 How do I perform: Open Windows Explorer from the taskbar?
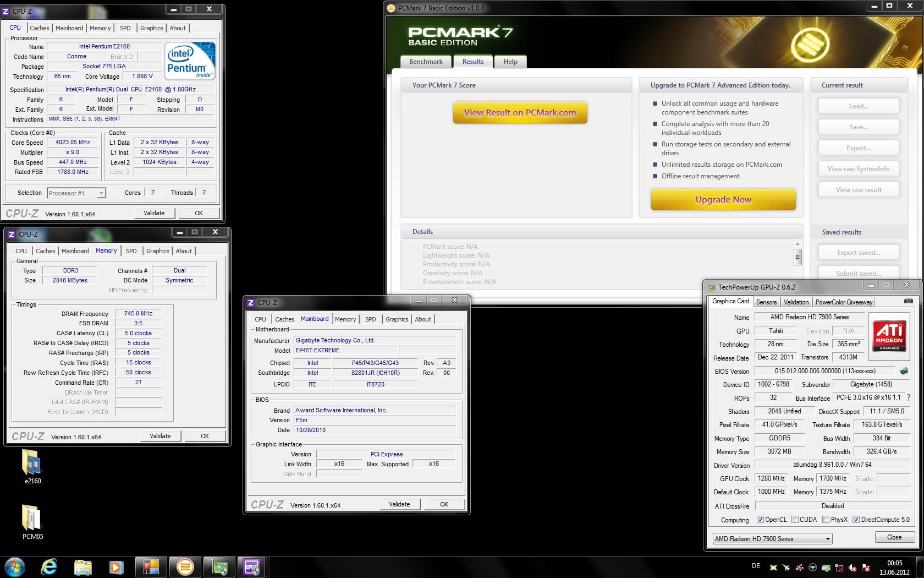[83, 566]
